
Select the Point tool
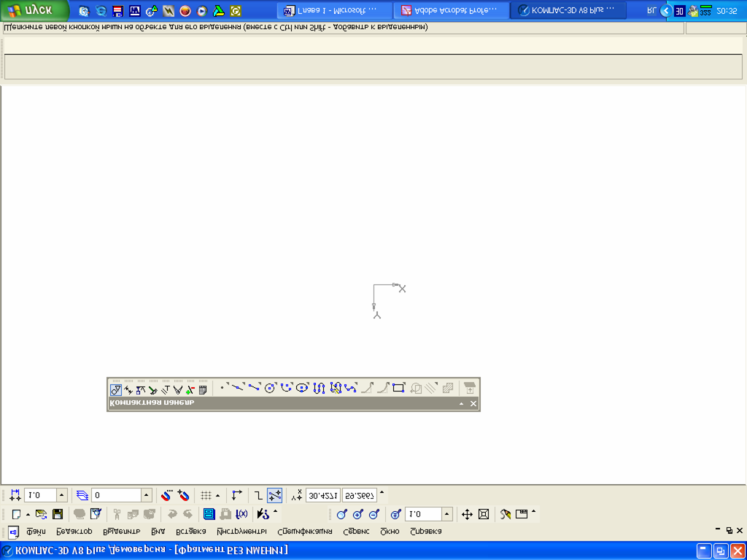click(x=222, y=388)
